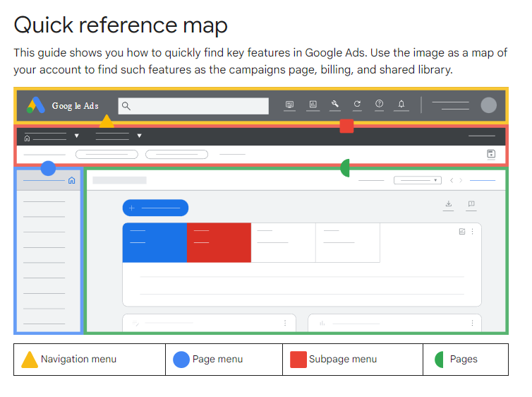The height and width of the screenshot is (397, 532).
Task: Click the "Navigation menu" legend label
Action: pos(79,359)
